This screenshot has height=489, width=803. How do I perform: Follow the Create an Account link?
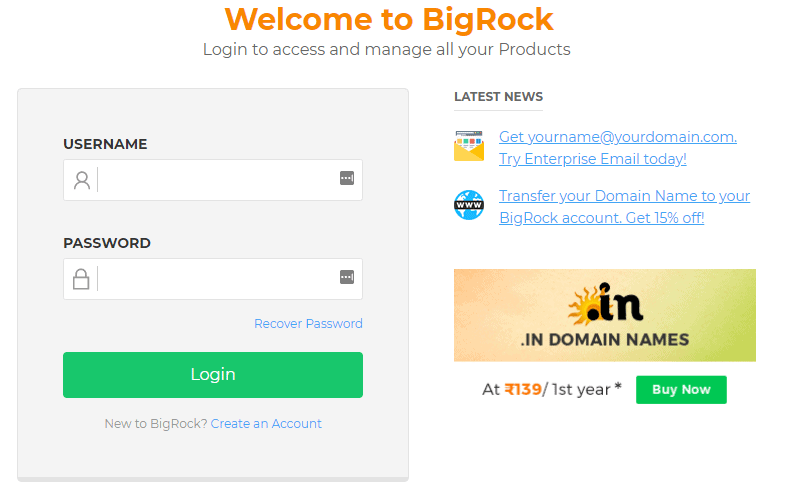pyautogui.click(x=266, y=423)
